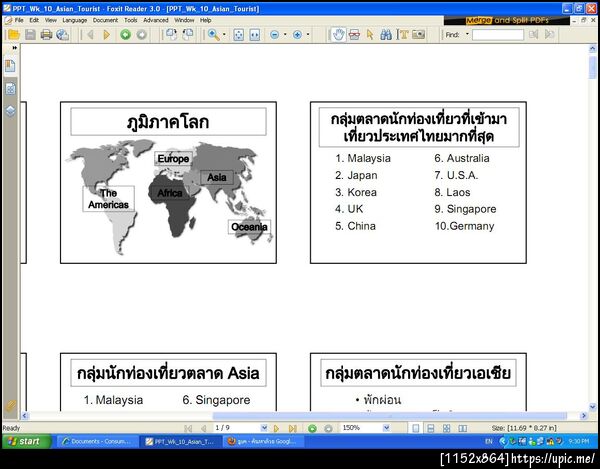Click the rotate view right icon
Image resolution: width=600 pixels, height=469 pixels.
pyautogui.click(x=188, y=34)
